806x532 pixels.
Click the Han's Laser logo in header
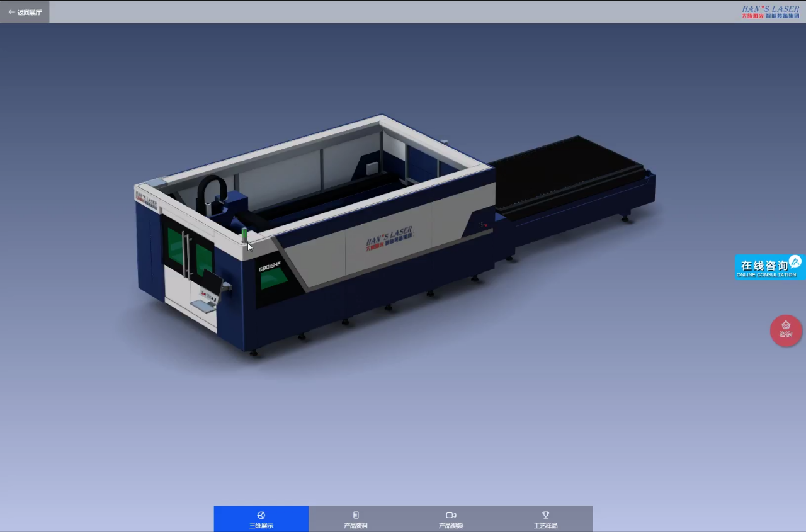770,12
